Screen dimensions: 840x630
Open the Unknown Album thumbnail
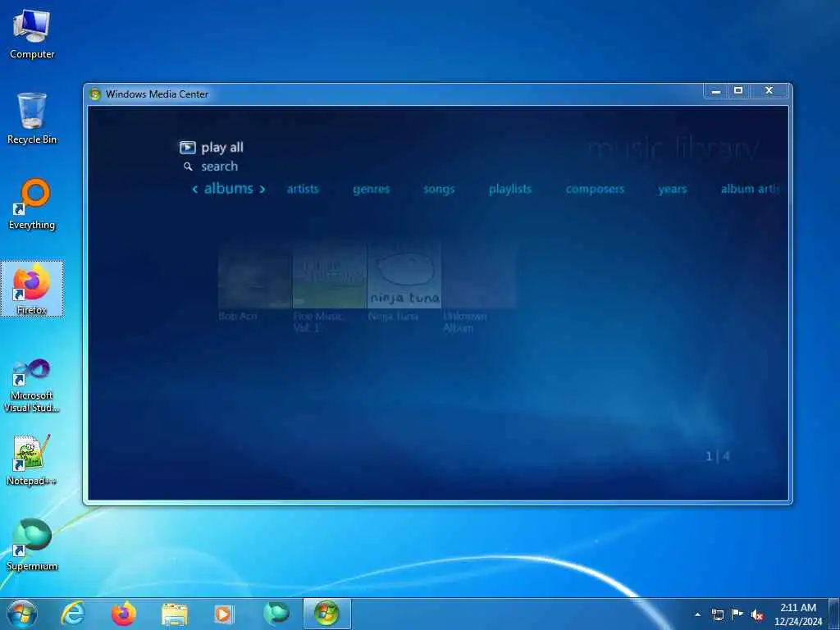pos(479,275)
